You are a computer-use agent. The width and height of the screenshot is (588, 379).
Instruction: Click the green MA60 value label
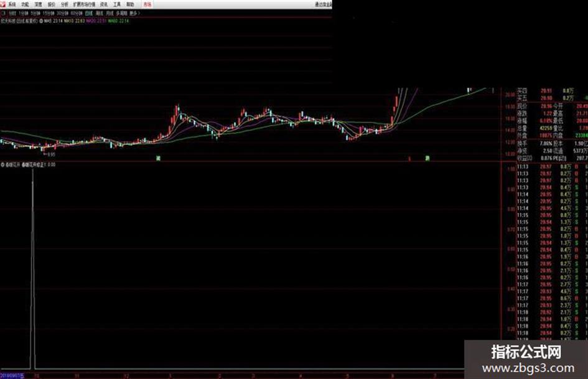[118, 21]
